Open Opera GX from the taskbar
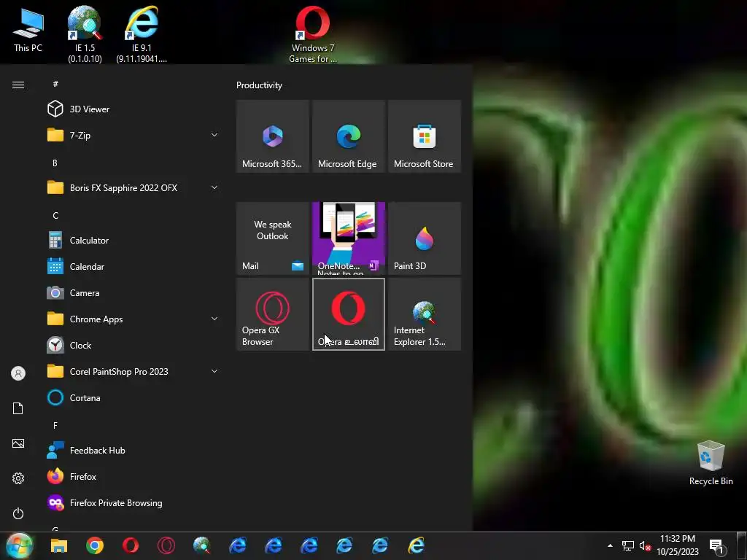Viewport: 747px width, 560px height. 166,545
